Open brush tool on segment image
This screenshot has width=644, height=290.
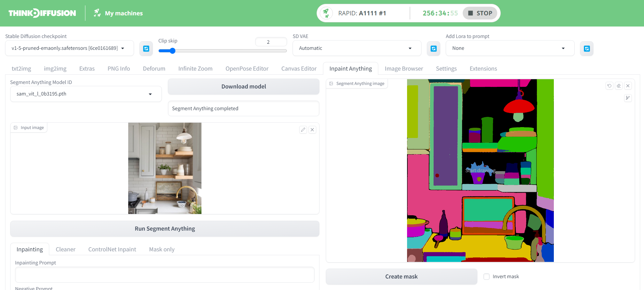tap(628, 98)
